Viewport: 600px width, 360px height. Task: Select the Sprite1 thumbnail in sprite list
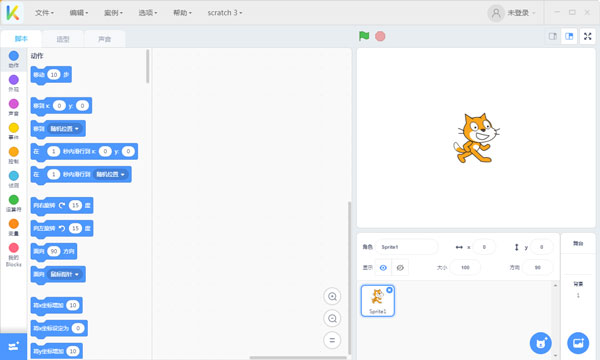(x=378, y=301)
